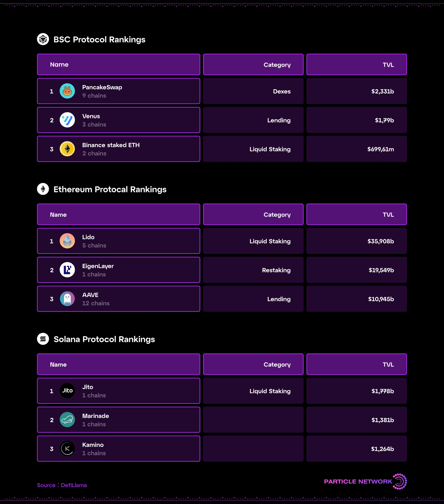Viewport: 444px width, 504px height.
Task: Click the Ethereum logo beside heading
Action: pyautogui.click(x=43, y=189)
